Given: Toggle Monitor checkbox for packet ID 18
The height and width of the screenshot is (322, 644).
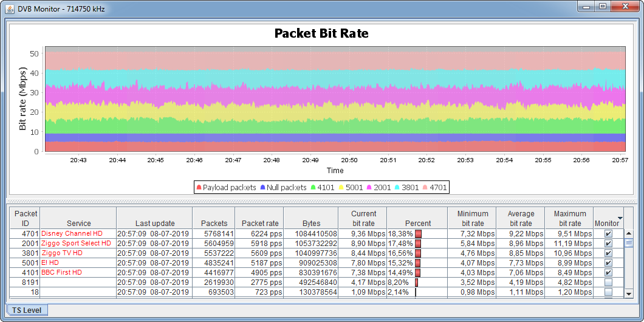Looking at the screenshot, I should tap(608, 292).
